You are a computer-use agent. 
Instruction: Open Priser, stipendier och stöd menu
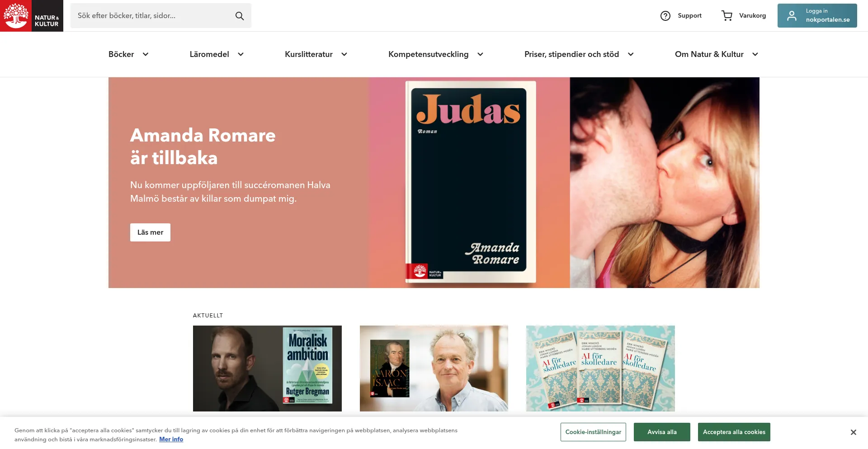coord(571,54)
